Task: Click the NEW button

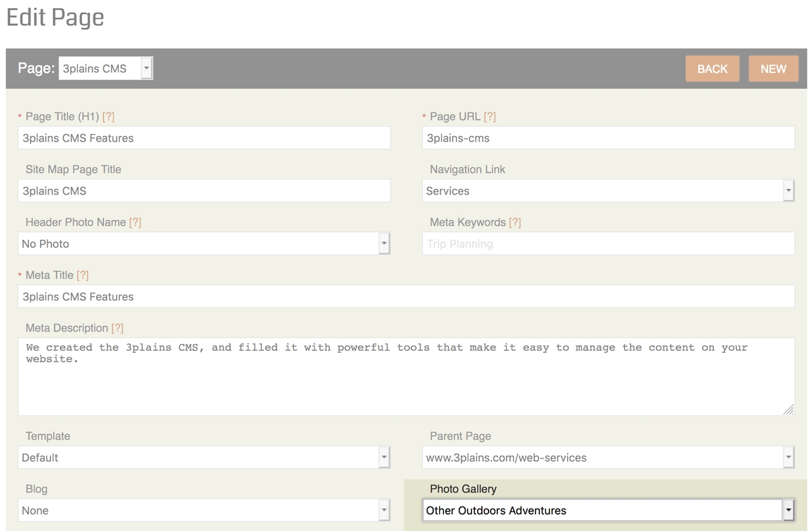Action: (773, 68)
